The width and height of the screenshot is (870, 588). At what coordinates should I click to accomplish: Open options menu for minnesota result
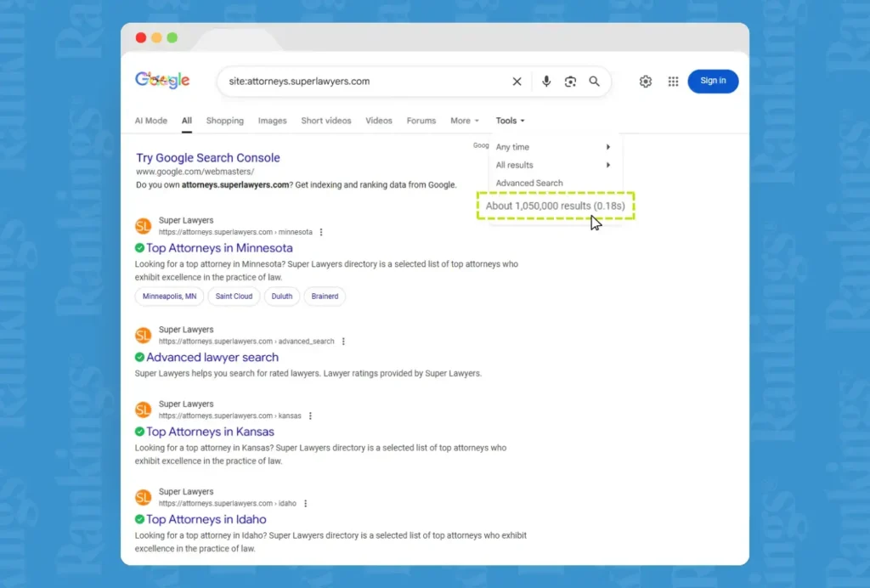click(x=321, y=232)
